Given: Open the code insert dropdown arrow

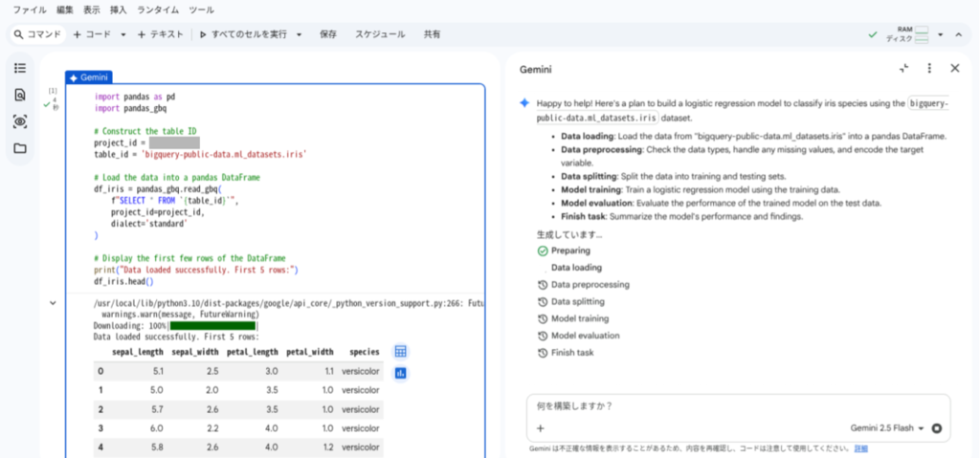Looking at the screenshot, I should 123,35.
